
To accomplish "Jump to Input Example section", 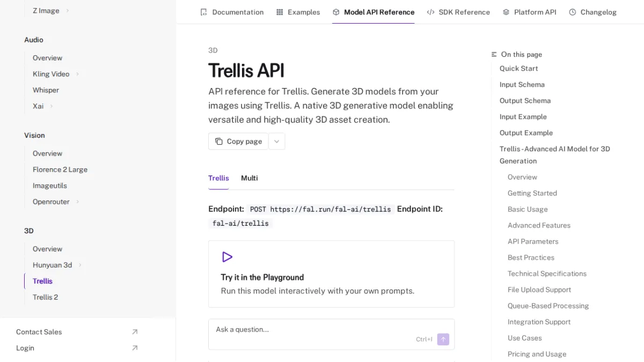I will (523, 117).
